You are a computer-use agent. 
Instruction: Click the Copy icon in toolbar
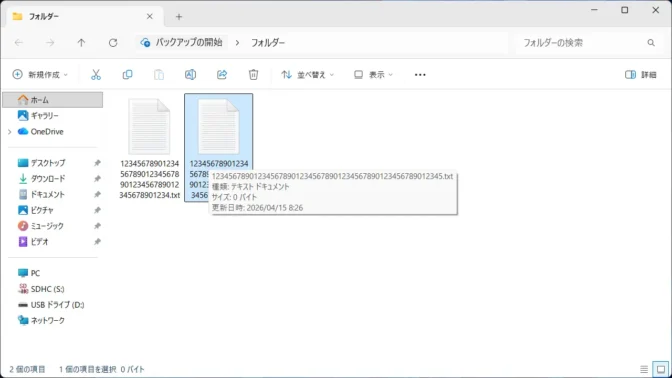(x=127, y=75)
